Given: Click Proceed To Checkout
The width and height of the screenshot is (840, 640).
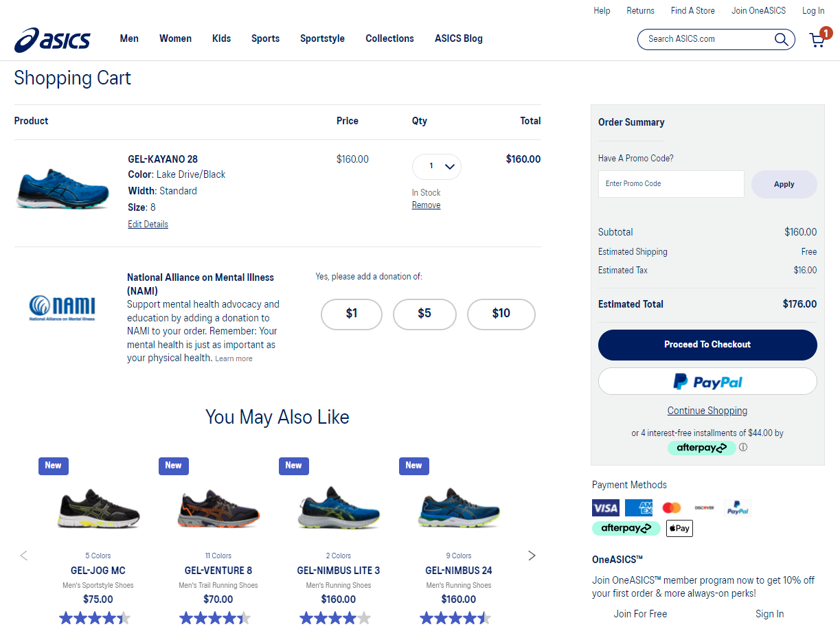Looking at the screenshot, I should (x=707, y=345).
